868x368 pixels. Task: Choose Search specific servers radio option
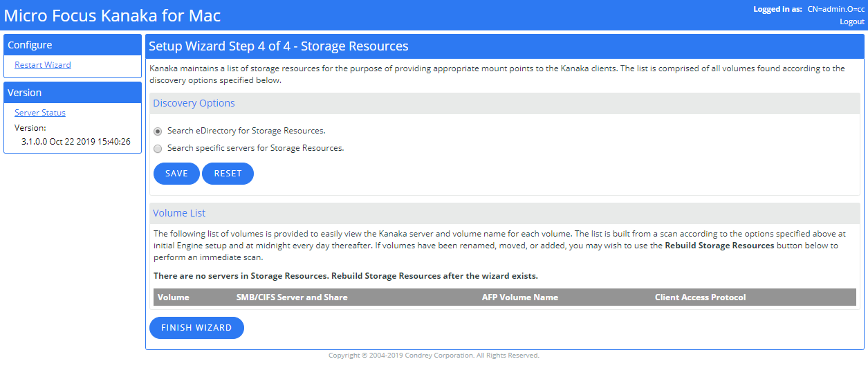[x=158, y=148]
